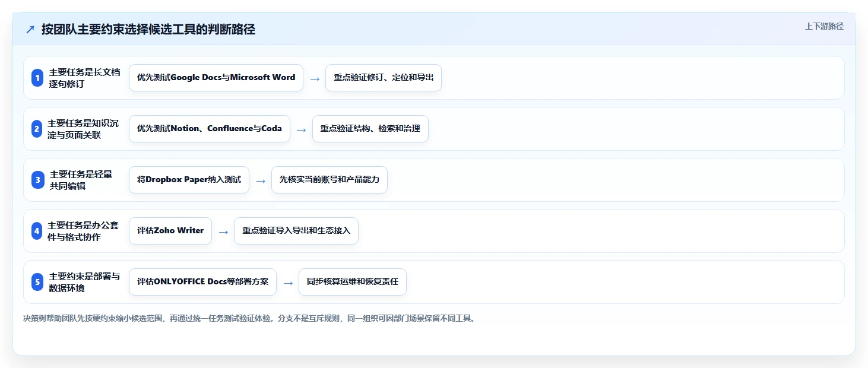Open 优先测试Google Docs与Microsoft Word box
This screenshot has width=868, height=368.
pos(216,78)
